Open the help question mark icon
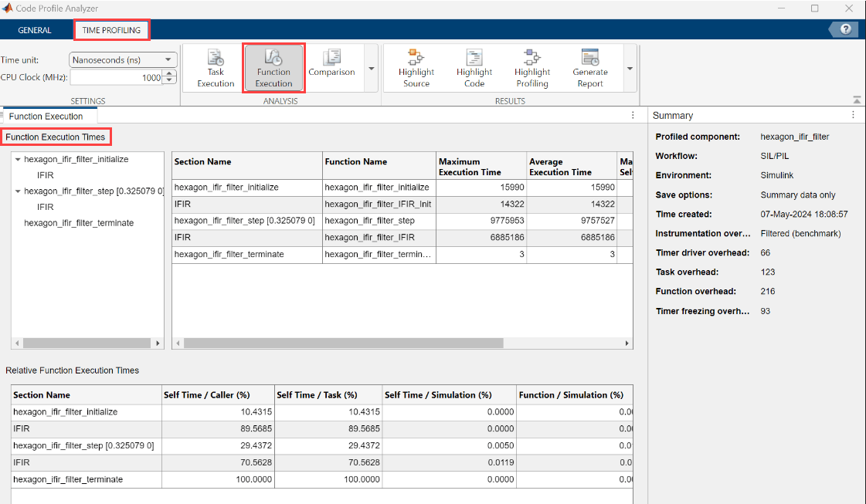The width and height of the screenshot is (866, 504). [x=846, y=29]
